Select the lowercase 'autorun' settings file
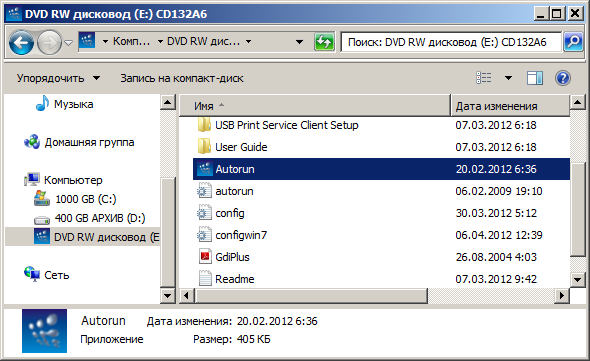Screen dimensions: 590x361 click(x=234, y=191)
